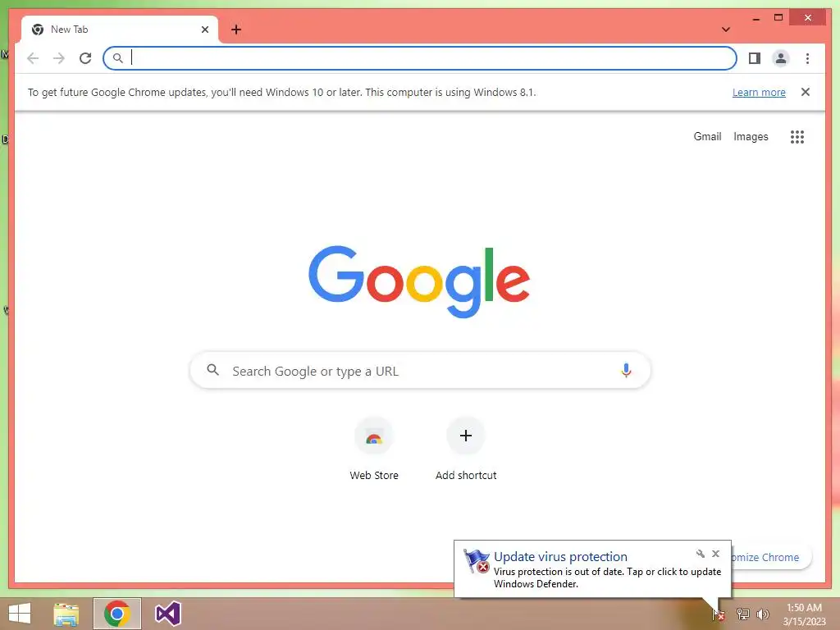Maximize the Chrome window

[x=778, y=18]
